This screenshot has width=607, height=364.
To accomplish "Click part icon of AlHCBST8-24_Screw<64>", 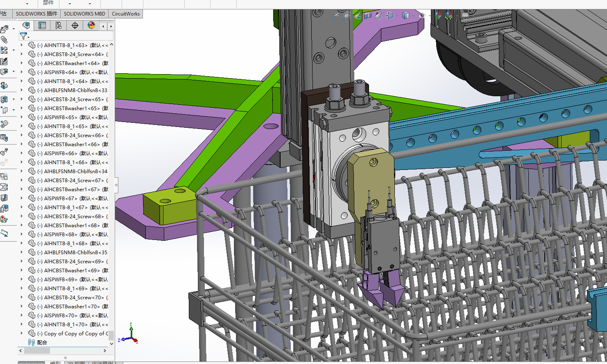I will pyautogui.click(x=32, y=54).
